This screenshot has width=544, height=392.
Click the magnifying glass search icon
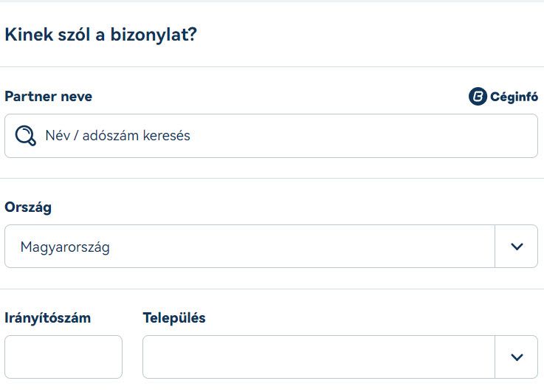(25, 136)
